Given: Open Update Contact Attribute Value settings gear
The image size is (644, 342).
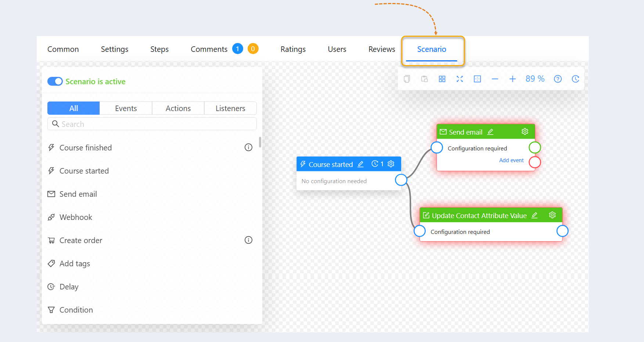Looking at the screenshot, I should [x=552, y=215].
